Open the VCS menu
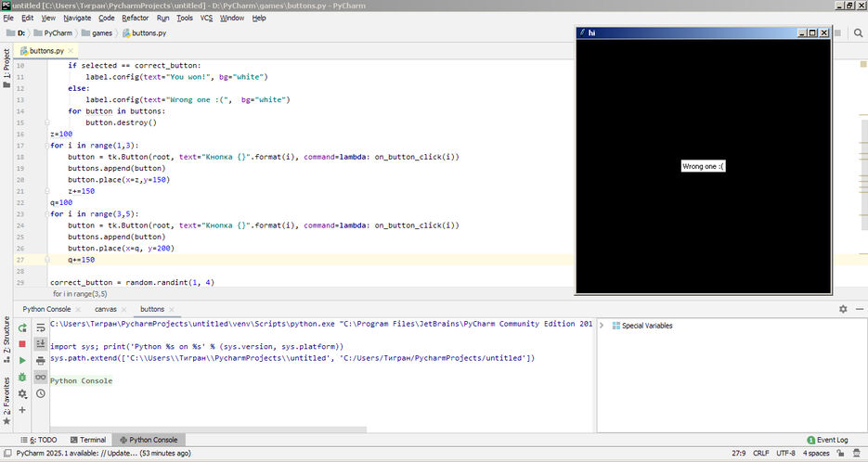This screenshot has height=462, width=868. pos(206,18)
